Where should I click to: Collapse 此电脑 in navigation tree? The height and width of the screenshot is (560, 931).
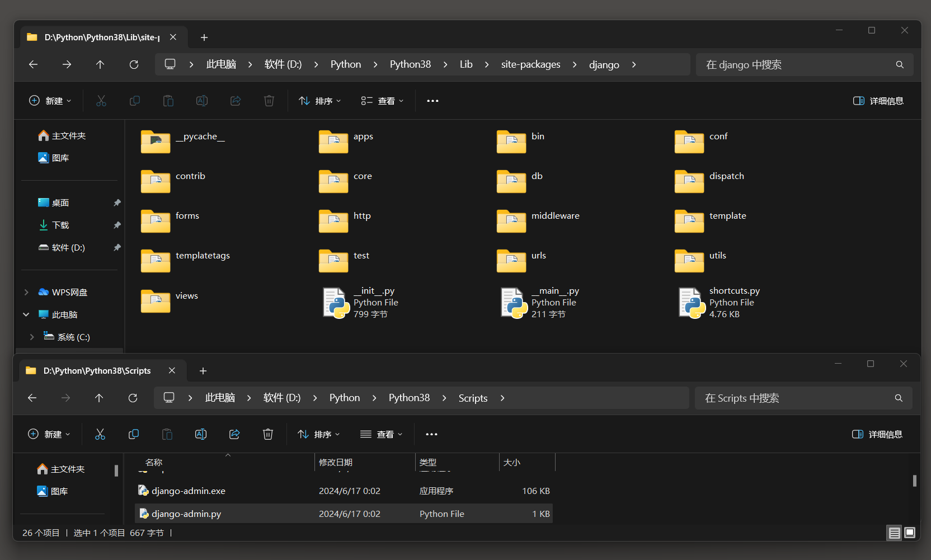[26, 314]
